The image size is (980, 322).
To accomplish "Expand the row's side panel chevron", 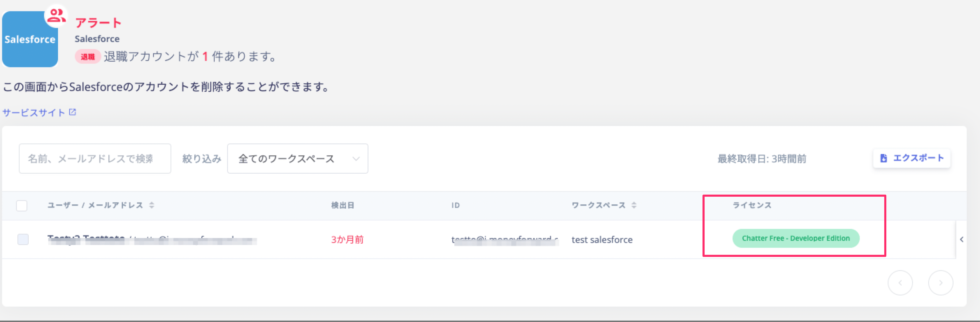I will click(x=961, y=240).
